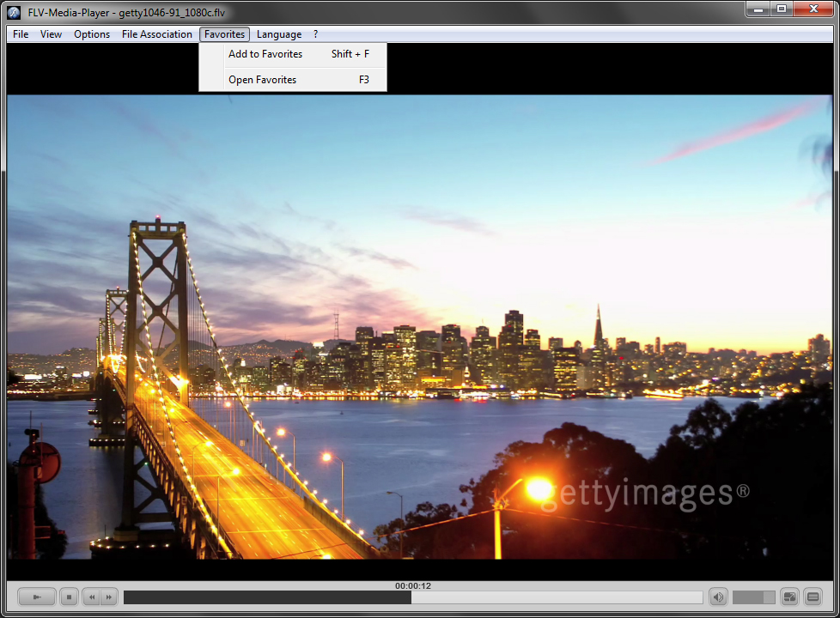Choose Open Favorites
This screenshot has height=618, width=840.
(293, 80)
